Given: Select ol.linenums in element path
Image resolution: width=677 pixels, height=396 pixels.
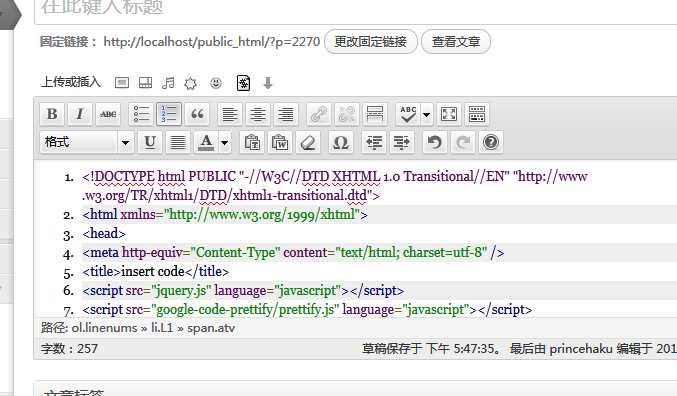Looking at the screenshot, I should click(104, 328).
